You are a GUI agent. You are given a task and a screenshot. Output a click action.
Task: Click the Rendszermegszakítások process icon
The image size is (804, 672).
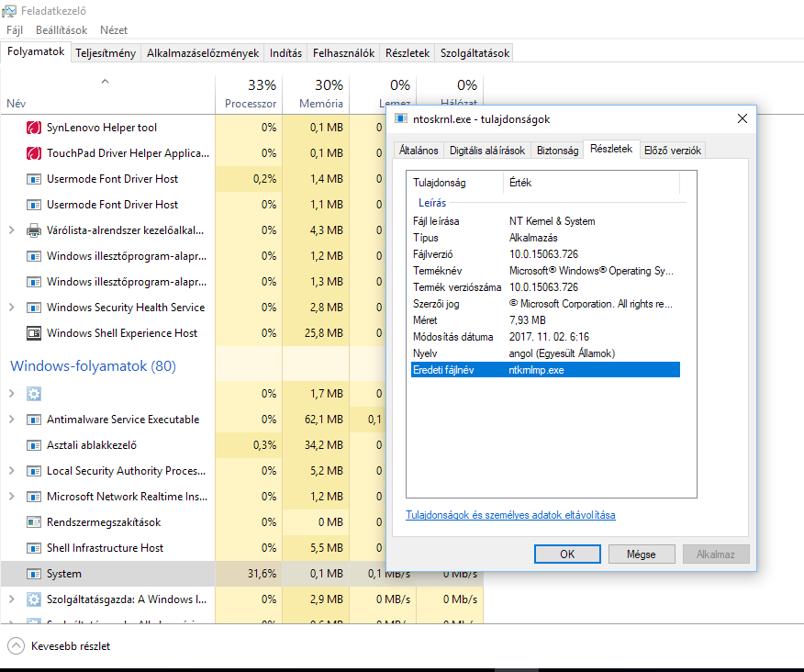point(34,522)
